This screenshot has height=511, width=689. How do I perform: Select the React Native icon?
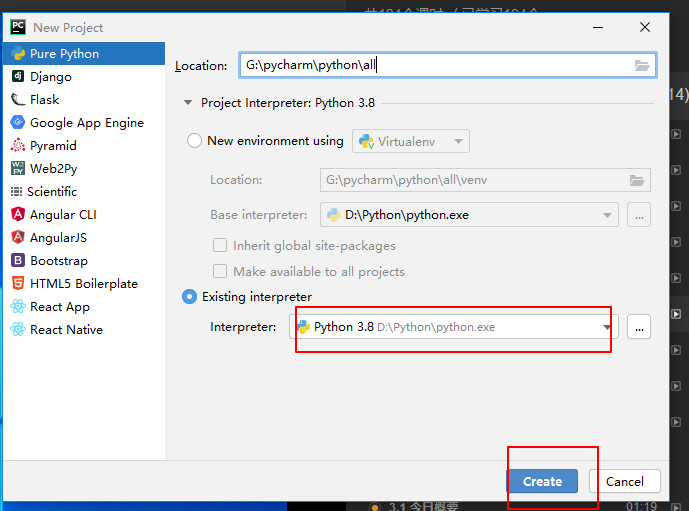point(18,330)
